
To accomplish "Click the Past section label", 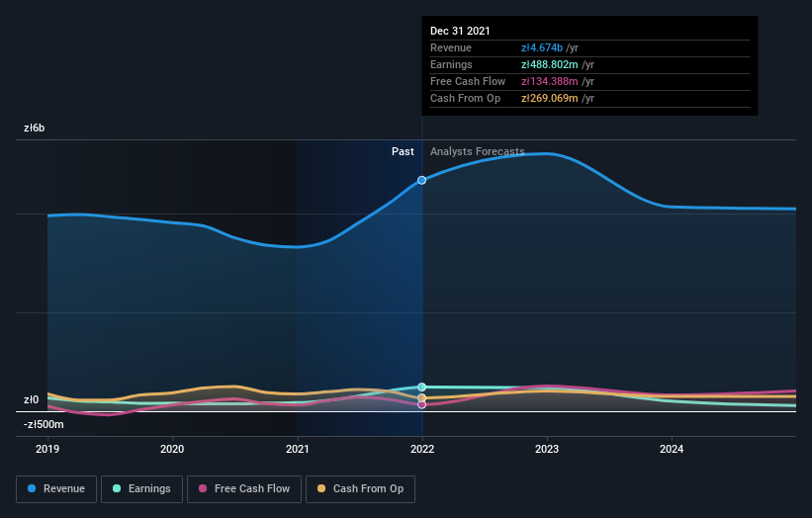I will tap(403, 151).
